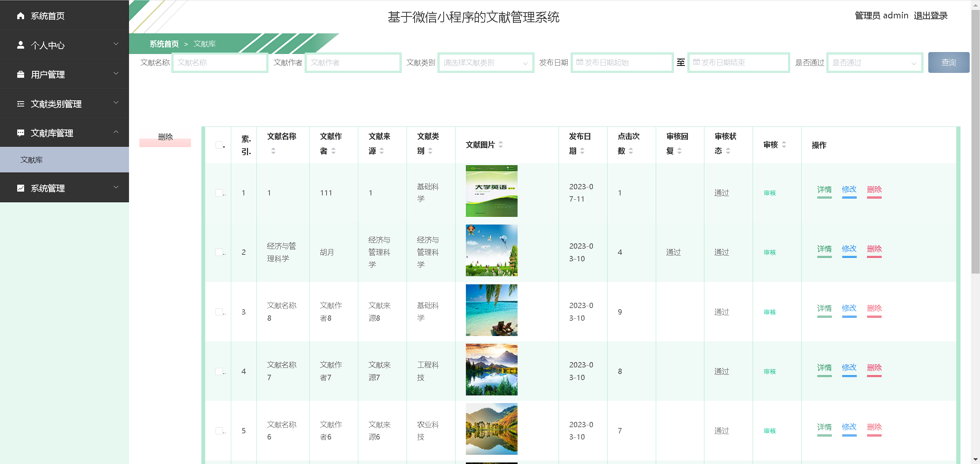Click the 发布日期起始 date input field

(622, 63)
